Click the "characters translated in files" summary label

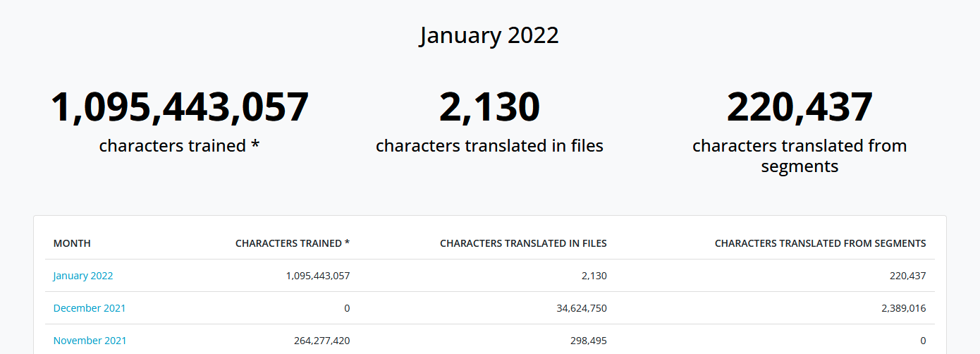pyautogui.click(x=489, y=146)
